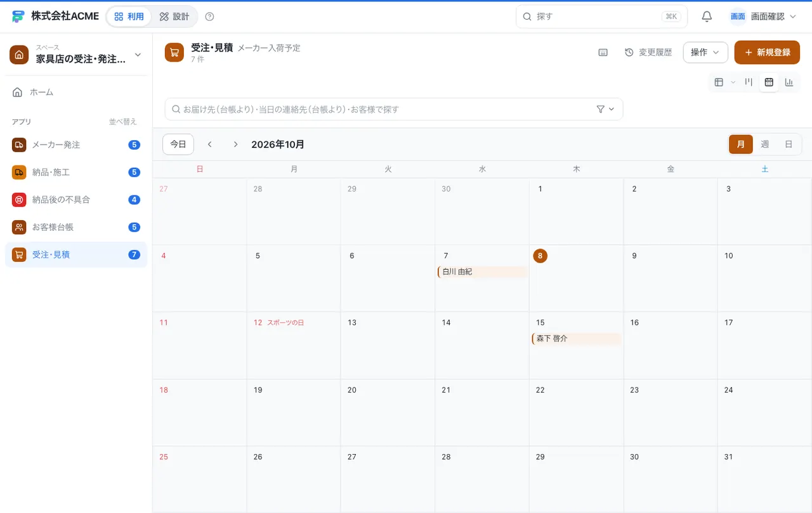
Task: Select 週 calendar range
Action: click(x=765, y=145)
